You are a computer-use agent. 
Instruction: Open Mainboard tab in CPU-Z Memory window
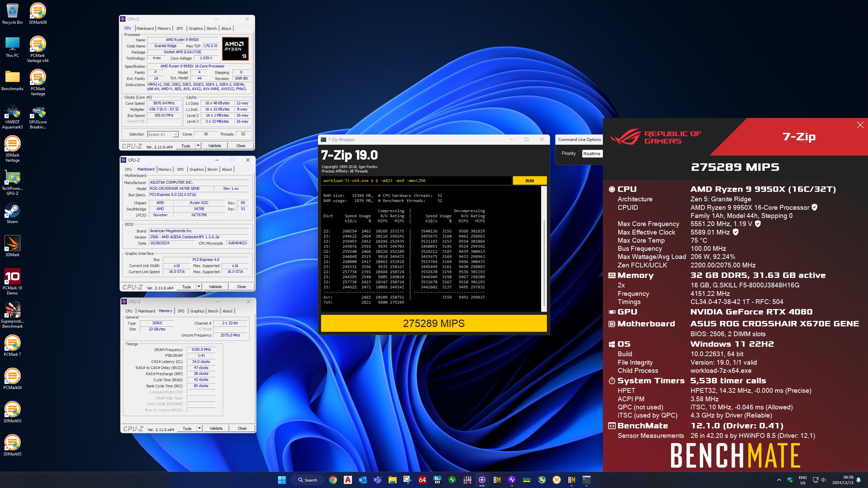point(146,311)
